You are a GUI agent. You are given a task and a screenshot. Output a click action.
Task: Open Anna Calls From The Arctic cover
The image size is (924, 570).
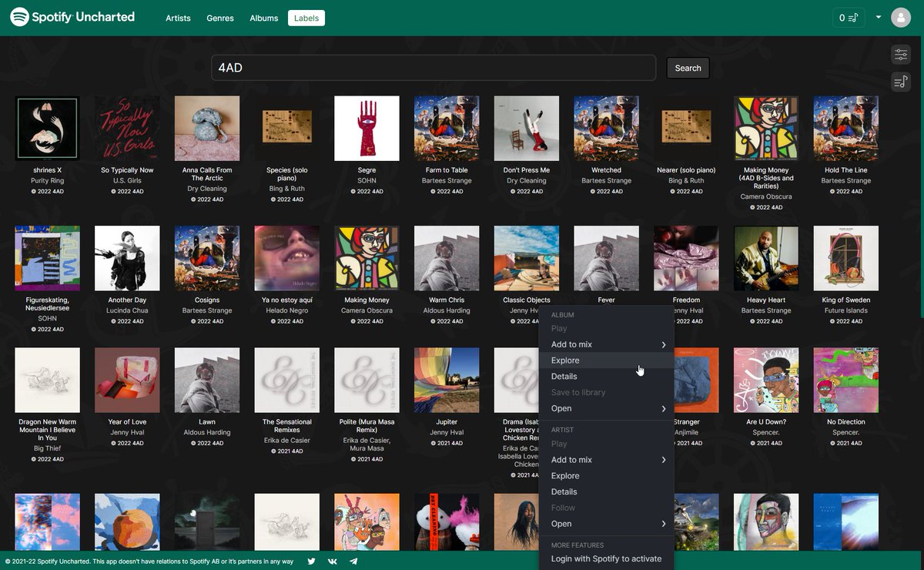pos(207,128)
